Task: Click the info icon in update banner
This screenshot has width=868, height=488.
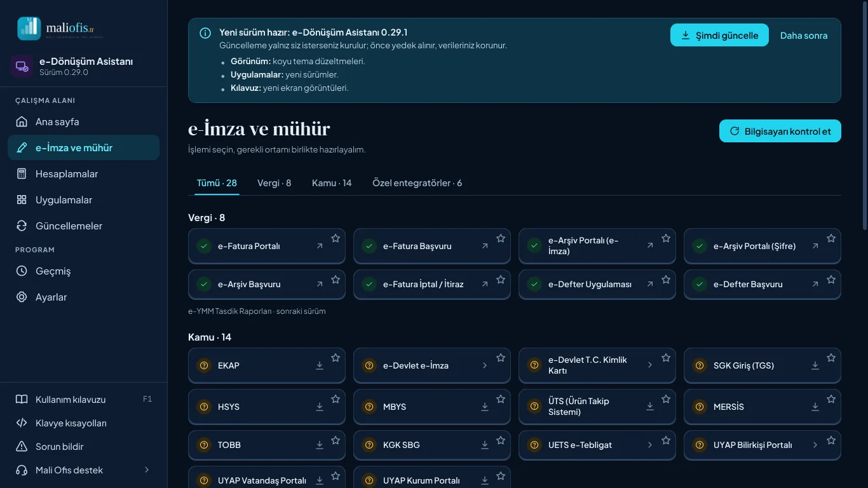Action: pos(205,33)
